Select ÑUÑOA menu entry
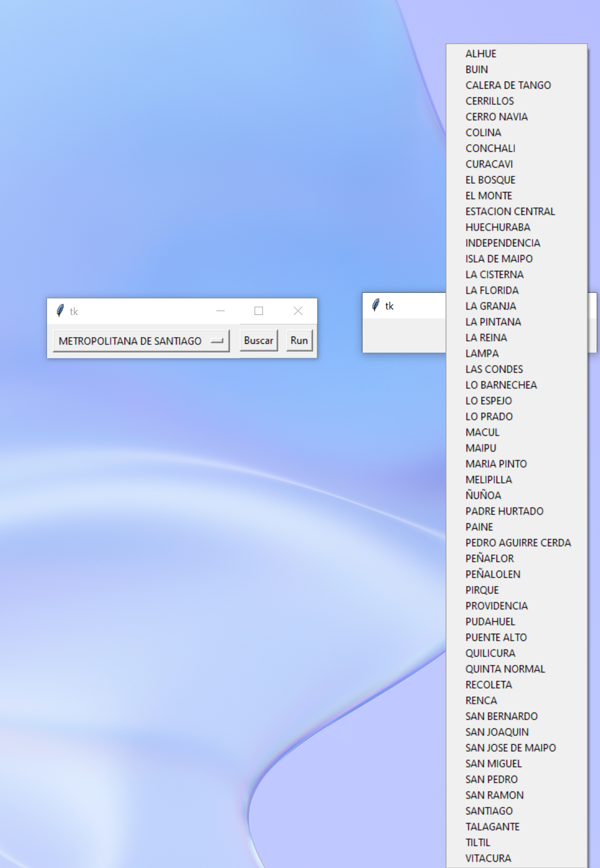Viewport: 600px width, 868px height. (x=516, y=495)
